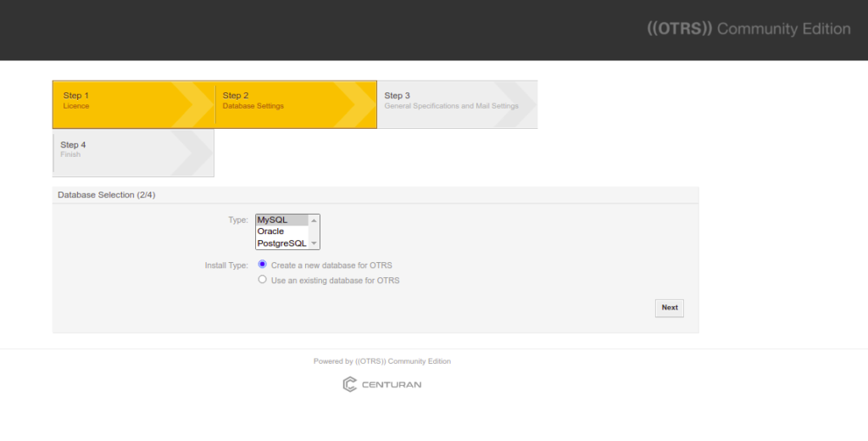Image resolution: width=868 pixels, height=441 pixels.
Task: Select Use an existing database for OTRS
Action: 263,279
